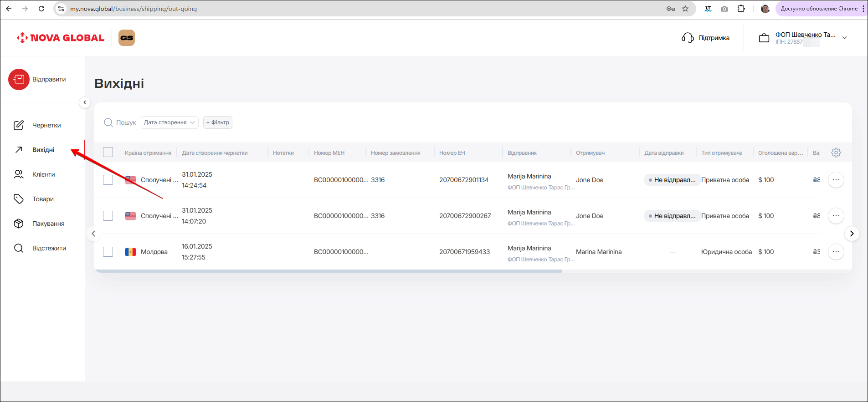This screenshot has height=402, width=868.
Task: Click the Nova Global logo link
Action: [61, 38]
